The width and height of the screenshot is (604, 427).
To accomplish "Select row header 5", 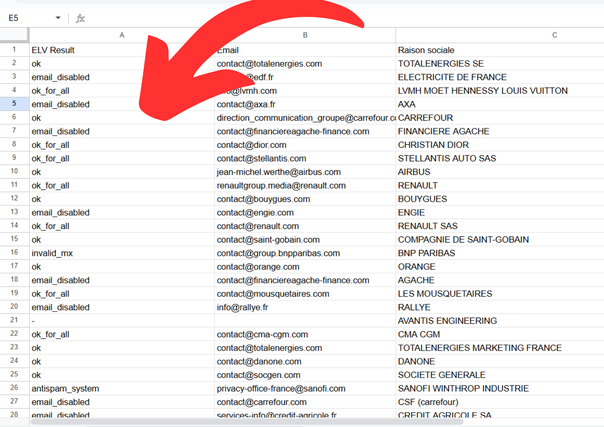I will [x=14, y=104].
